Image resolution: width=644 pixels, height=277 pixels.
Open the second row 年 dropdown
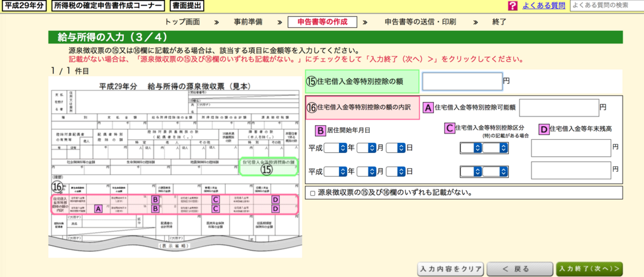(336, 171)
